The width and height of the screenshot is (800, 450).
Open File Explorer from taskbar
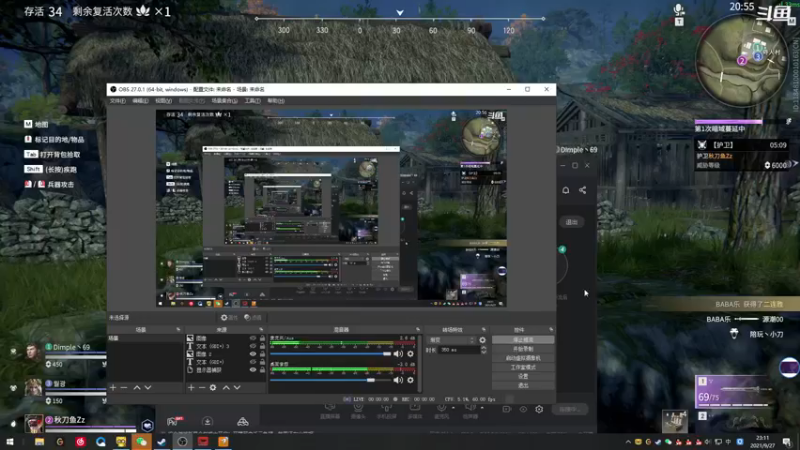coord(39,442)
